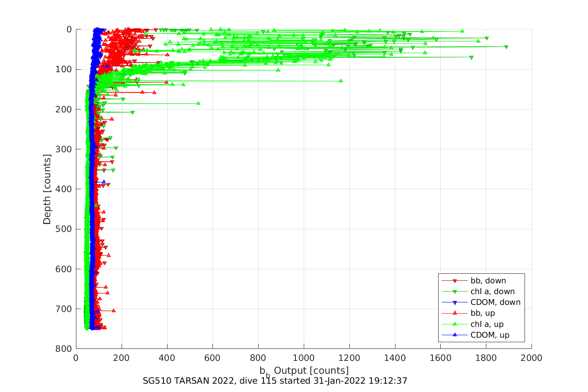Click y-axis tick label 600
This screenshot has height=392, width=588.
[64, 269]
